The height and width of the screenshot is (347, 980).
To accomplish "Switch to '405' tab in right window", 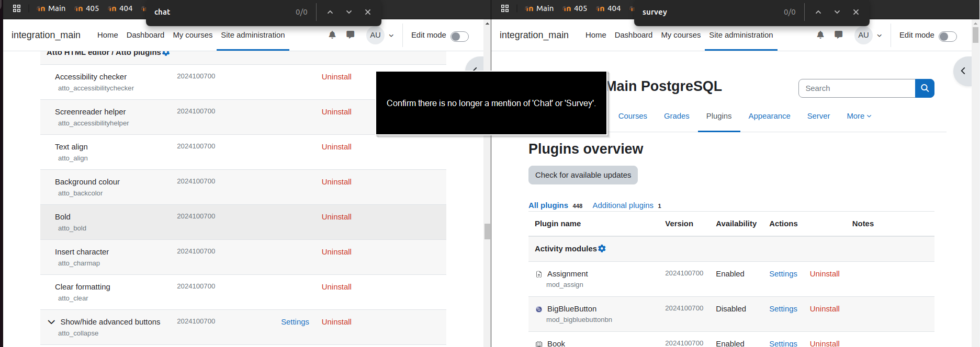I will [575, 8].
